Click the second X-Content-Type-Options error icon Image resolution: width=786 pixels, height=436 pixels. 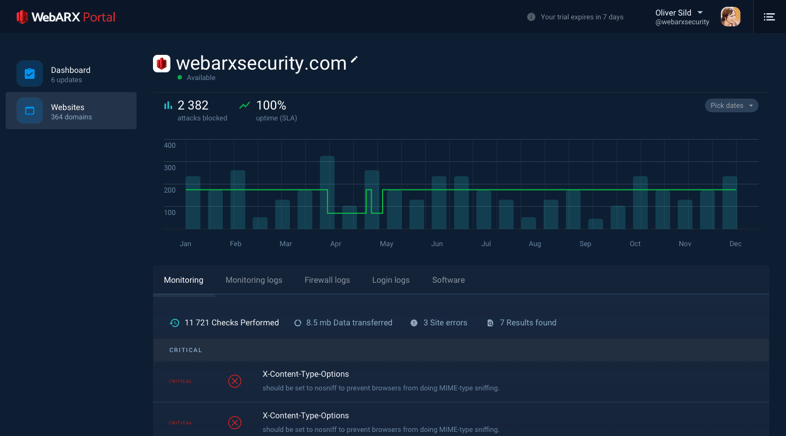click(235, 423)
